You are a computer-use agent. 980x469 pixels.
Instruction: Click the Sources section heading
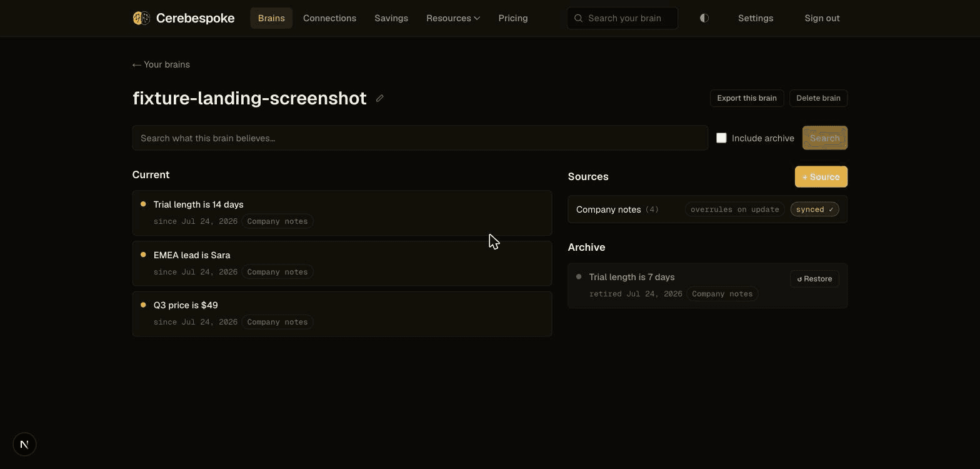588,176
